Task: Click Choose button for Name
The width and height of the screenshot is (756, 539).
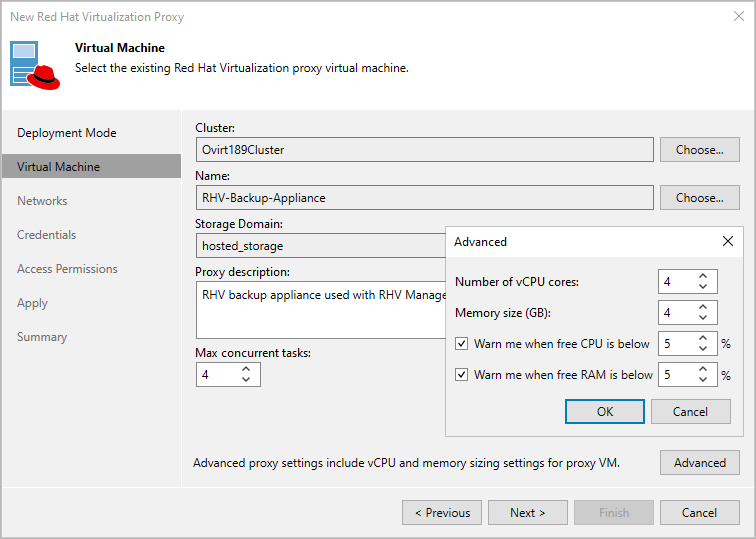Action: point(700,198)
